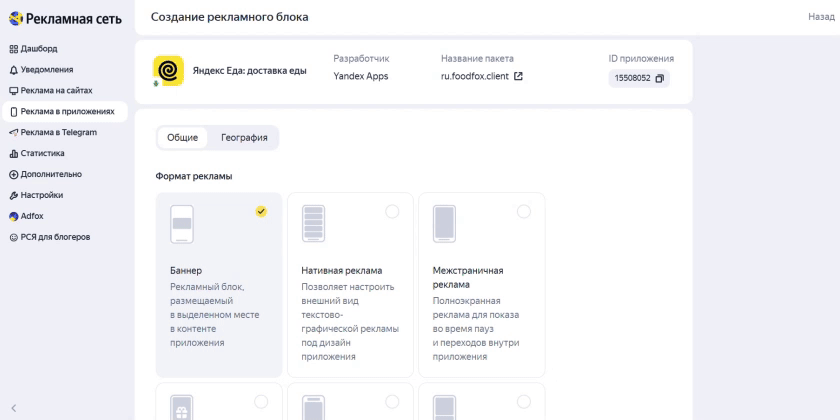Click the Статистика chart icon
The width and height of the screenshot is (840, 420).
(13, 154)
